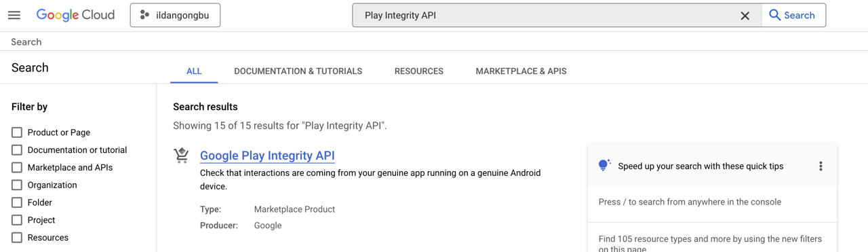Clear the search field with X icon
The image size is (868, 252).
click(745, 16)
